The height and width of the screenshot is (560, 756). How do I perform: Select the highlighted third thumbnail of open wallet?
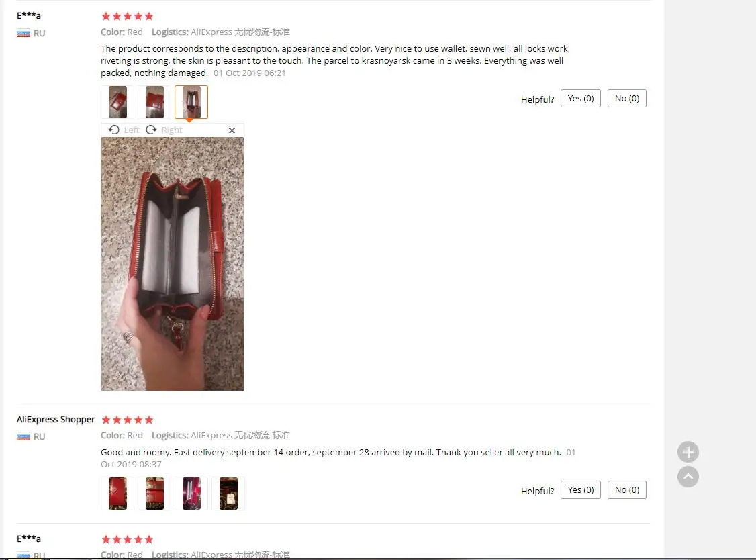(x=191, y=102)
